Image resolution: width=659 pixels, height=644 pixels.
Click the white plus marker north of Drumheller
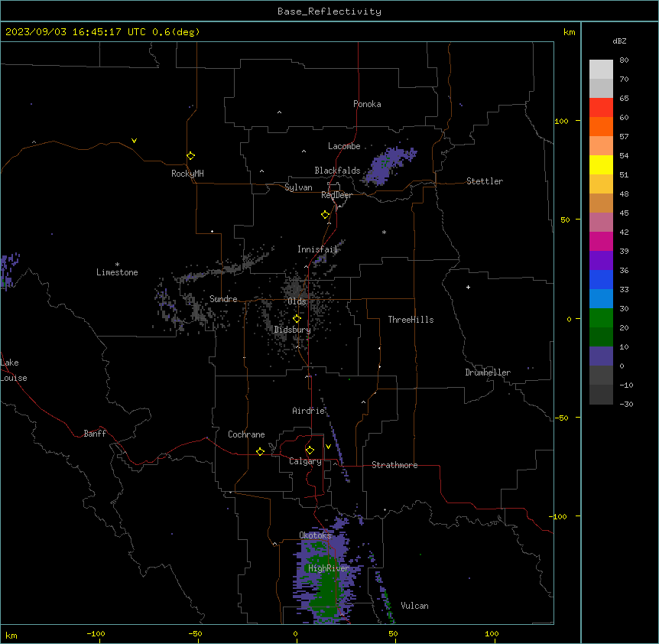pos(468,287)
